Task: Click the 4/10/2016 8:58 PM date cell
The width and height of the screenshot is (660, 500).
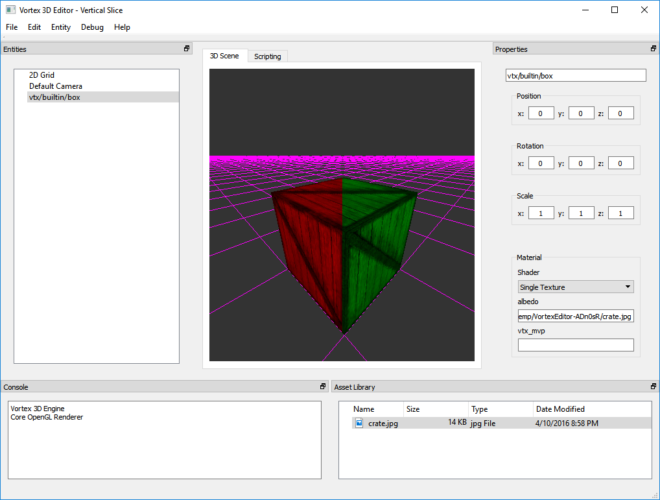Action: click(567, 423)
